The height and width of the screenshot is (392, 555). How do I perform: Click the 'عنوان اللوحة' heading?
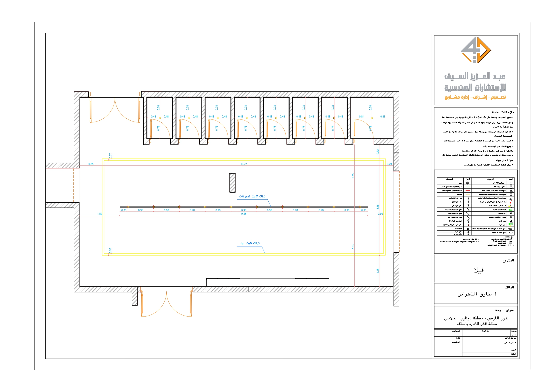click(504, 310)
